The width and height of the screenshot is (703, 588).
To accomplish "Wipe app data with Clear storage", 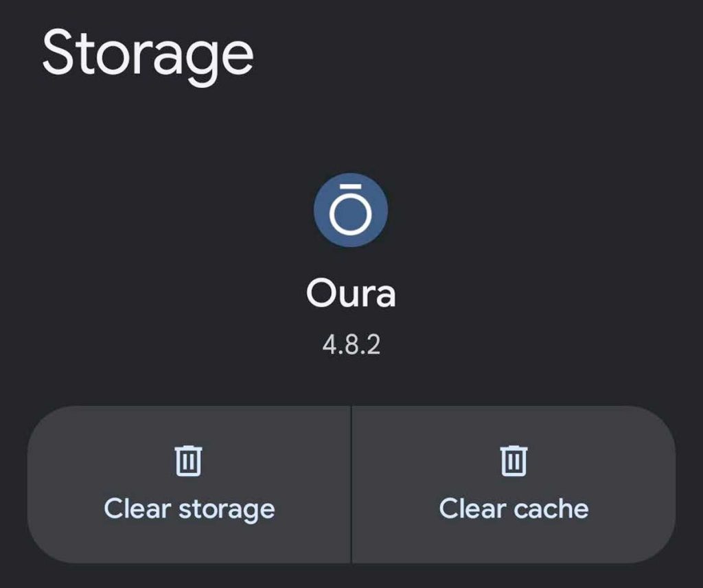I will (x=189, y=484).
